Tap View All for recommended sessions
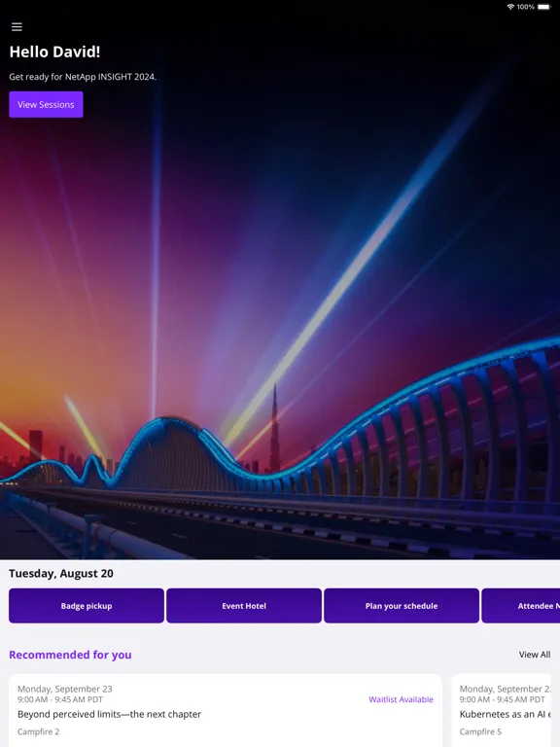Viewport: 560px width, 747px height. tap(535, 655)
